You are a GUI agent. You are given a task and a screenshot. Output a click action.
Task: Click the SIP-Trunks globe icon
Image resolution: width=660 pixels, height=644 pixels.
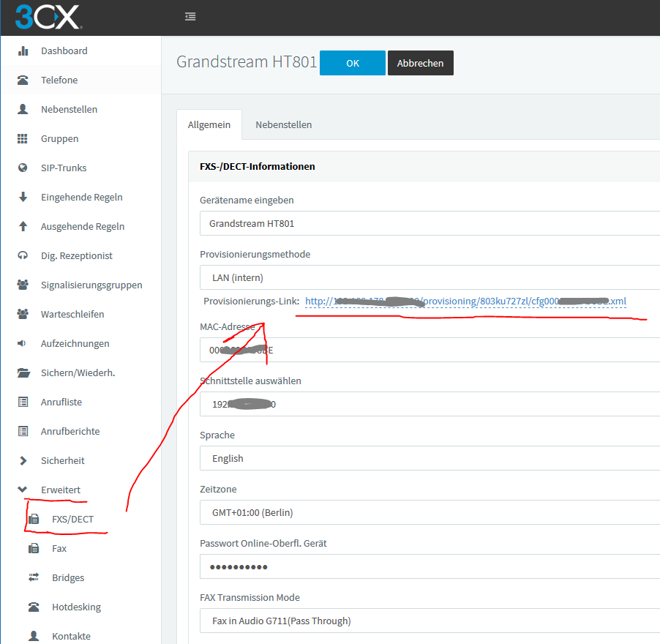[23, 168]
